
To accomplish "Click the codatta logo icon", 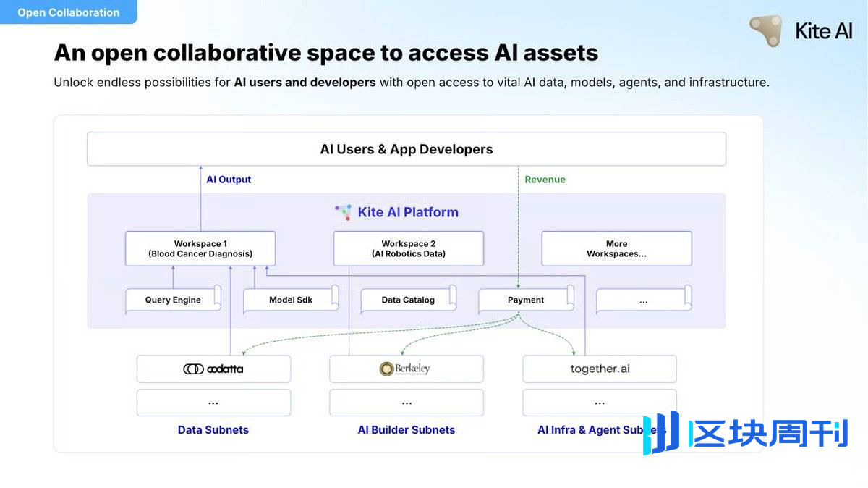I will point(193,369).
